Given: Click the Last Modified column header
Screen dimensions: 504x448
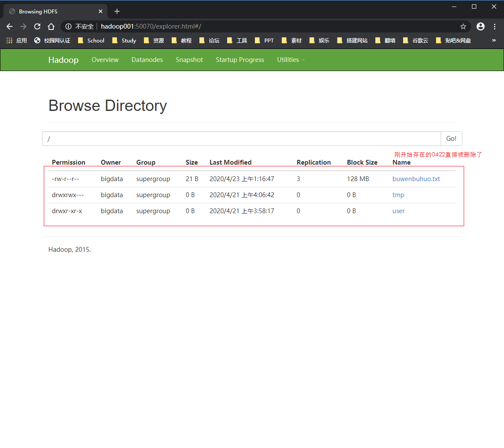Looking at the screenshot, I should pyautogui.click(x=231, y=162).
